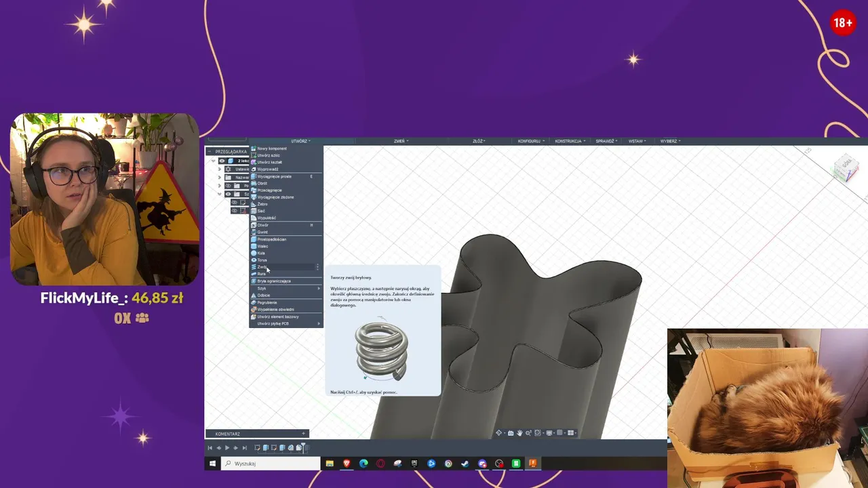The width and height of the screenshot is (868, 488).
Task: Open the SPRAWDŹ dropdown menu
Action: tap(606, 141)
